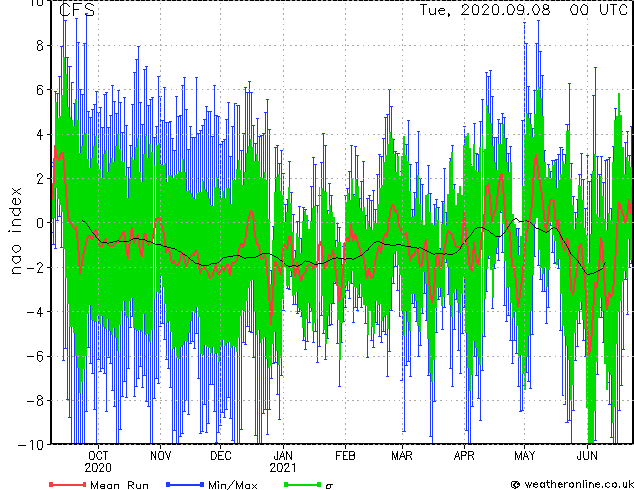Click the 'Mean Run' legend label

[x=119, y=485]
